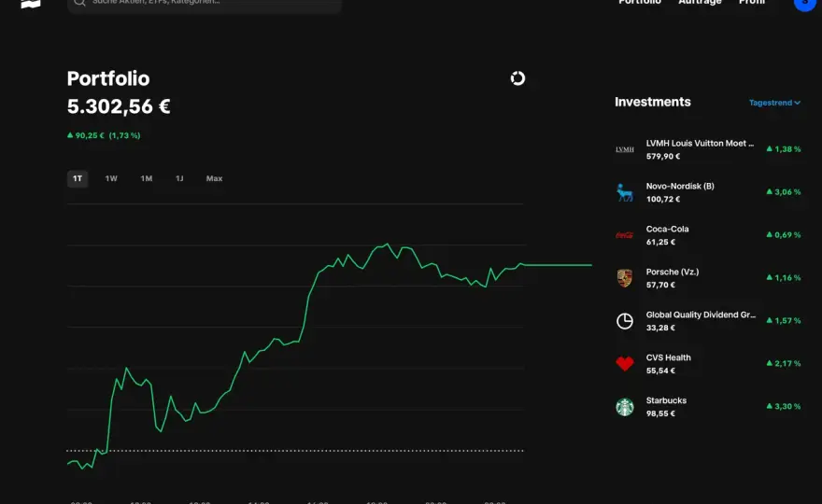Click the Porsche crest icon
The image size is (822, 504).
click(624, 278)
